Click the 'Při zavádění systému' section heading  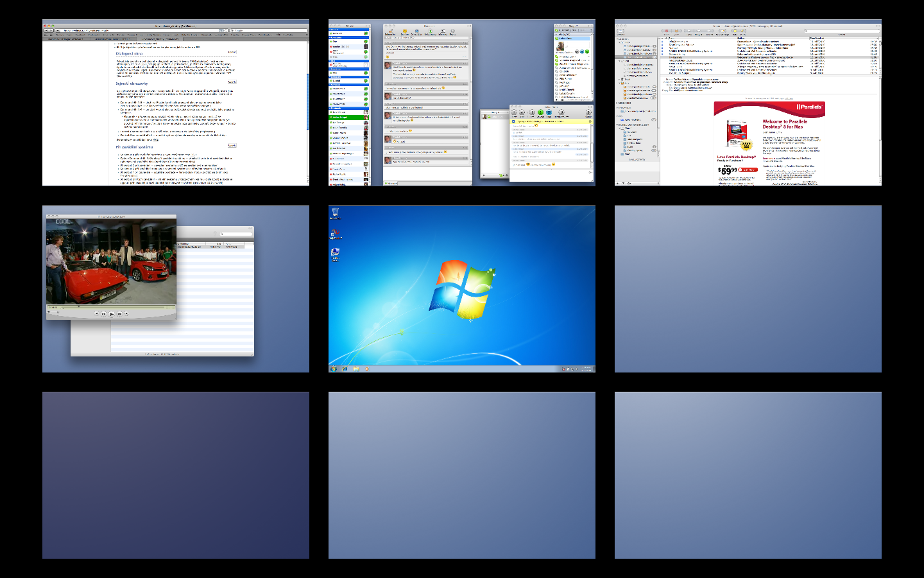[134, 147]
